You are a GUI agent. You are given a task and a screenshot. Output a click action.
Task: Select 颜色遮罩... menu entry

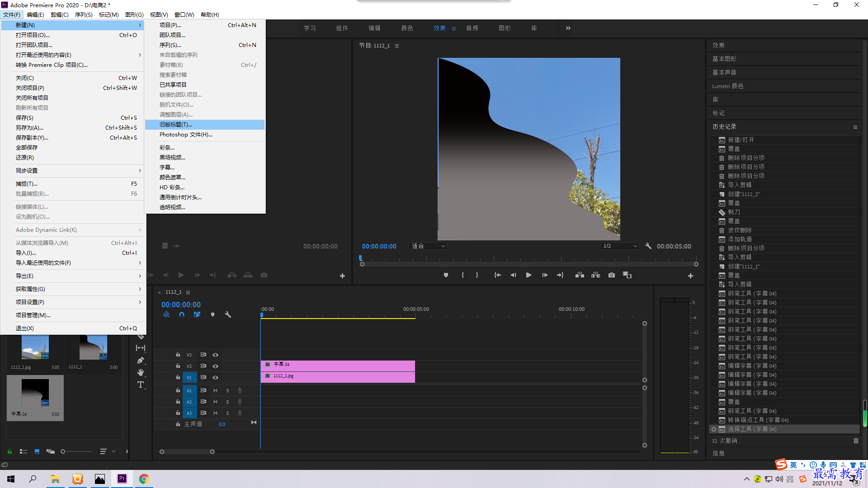(x=205, y=178)
